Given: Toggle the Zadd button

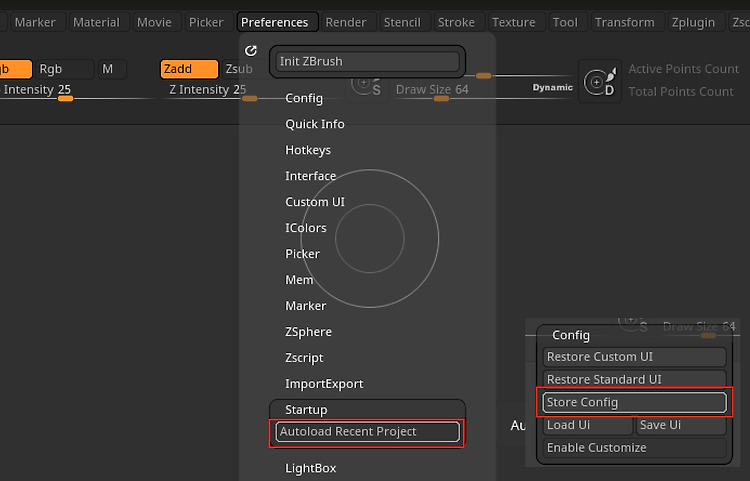Looking at the screenshot, I should tap(189, 69).
